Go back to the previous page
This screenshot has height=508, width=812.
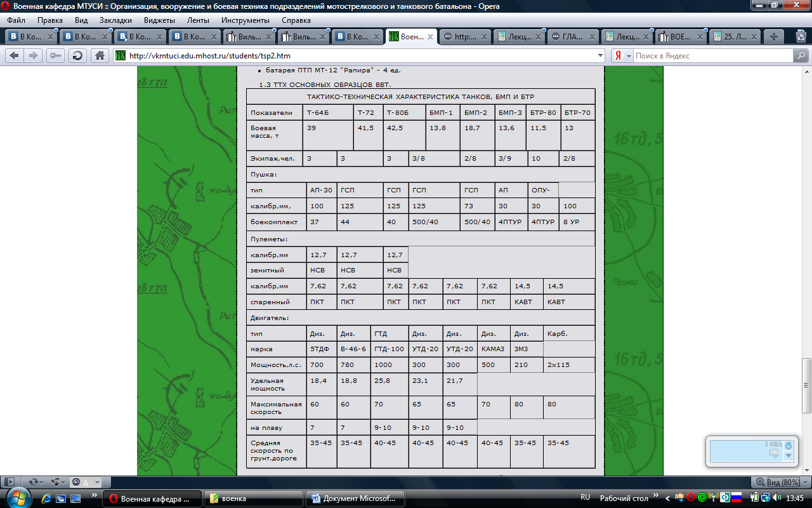(15, 55)
